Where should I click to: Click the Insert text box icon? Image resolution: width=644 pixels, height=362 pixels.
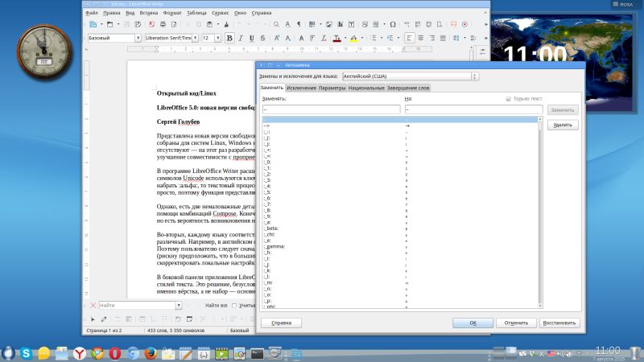[351, 25]
